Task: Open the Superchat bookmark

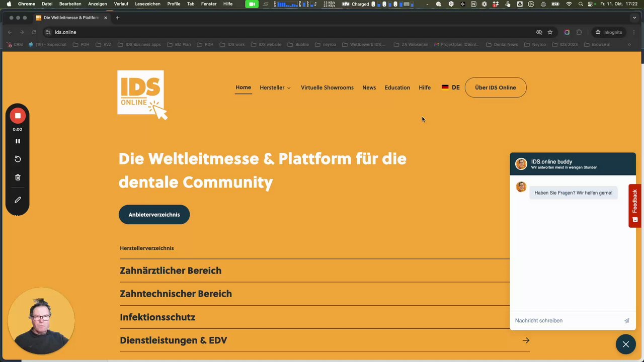Action: pyautogui.click(x=47, y=44)
